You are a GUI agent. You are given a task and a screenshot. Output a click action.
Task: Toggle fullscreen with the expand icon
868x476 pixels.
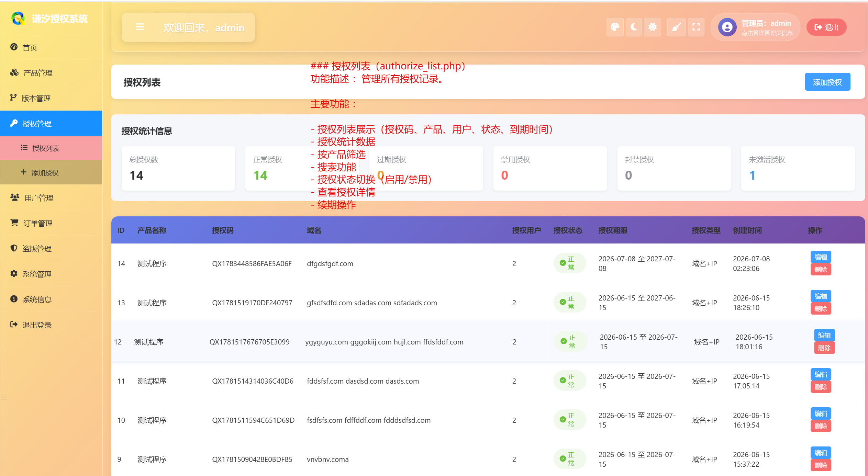[x=696, y=27]
